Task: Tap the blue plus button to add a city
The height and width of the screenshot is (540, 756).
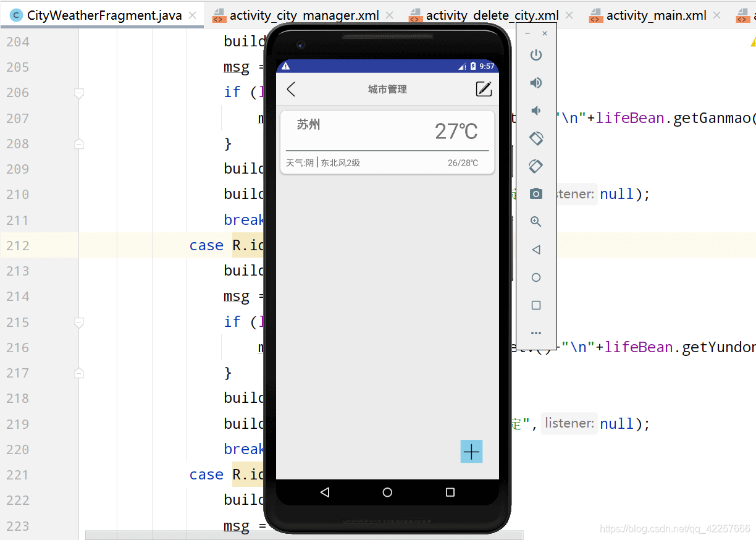Action: click(x=471, y=451)
